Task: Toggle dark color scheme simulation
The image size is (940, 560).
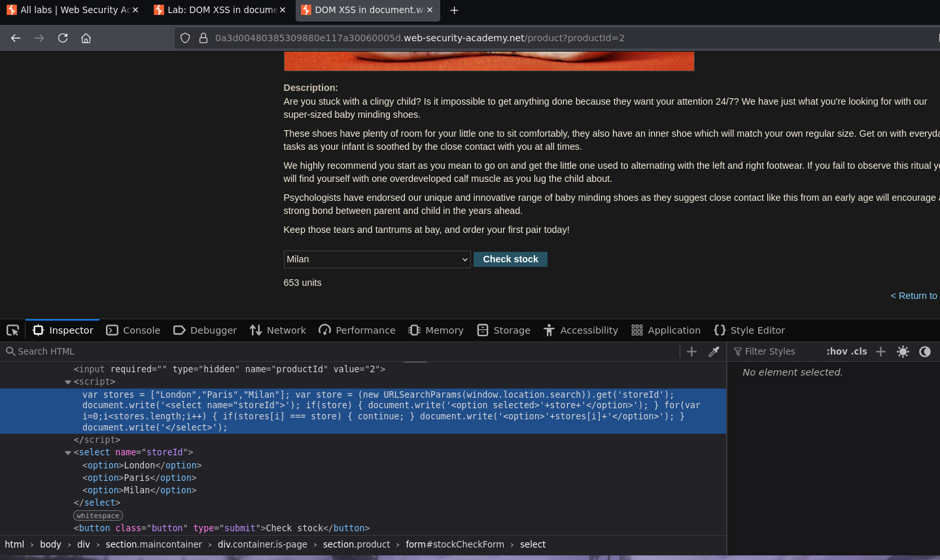Action: click(x=925, y=351)
